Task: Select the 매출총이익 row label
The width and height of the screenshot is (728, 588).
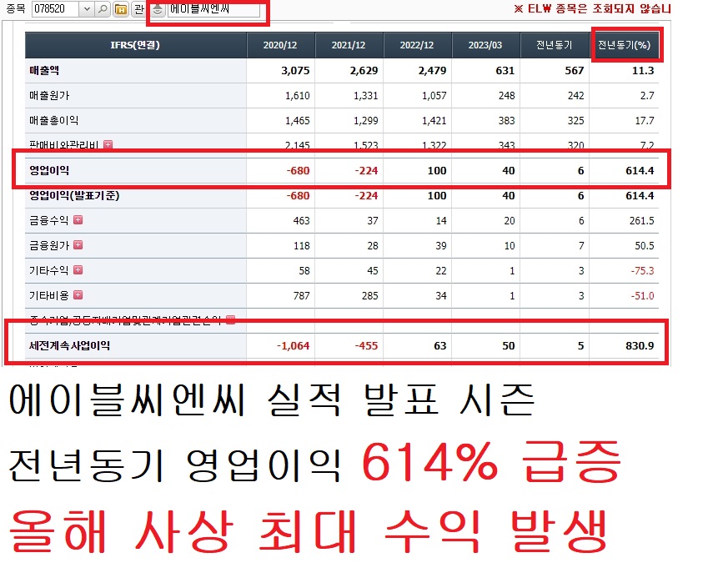Action: (x=54, y=121)
